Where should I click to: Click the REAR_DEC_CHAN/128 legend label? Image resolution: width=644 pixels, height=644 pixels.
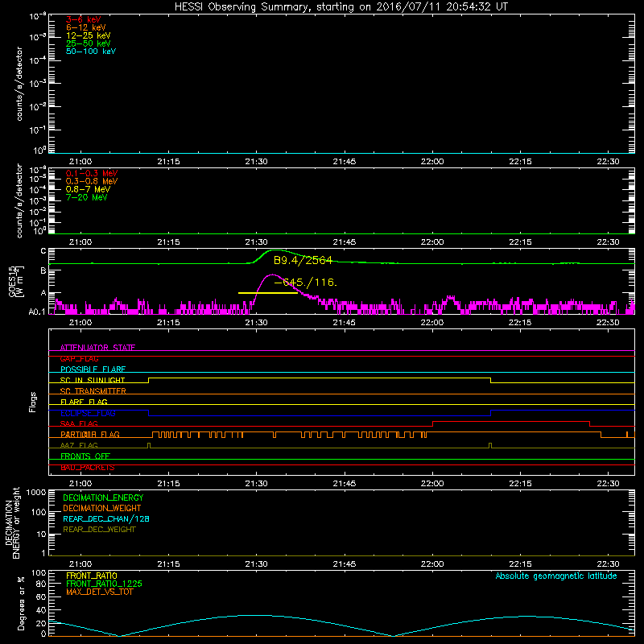pyautogui.click(x=106, y=519)
